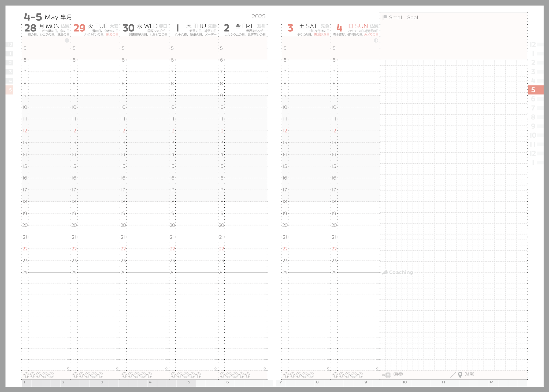
Task: Click month 4 on the bottom year timeline
Action: 150,382
